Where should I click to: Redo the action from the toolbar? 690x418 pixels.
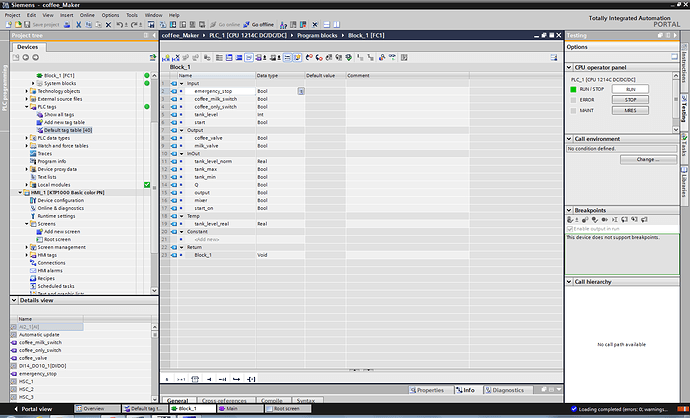(136, 25)
